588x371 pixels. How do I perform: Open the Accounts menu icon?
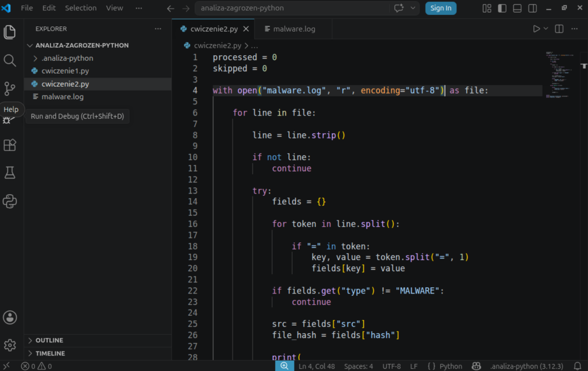point(10,318)
